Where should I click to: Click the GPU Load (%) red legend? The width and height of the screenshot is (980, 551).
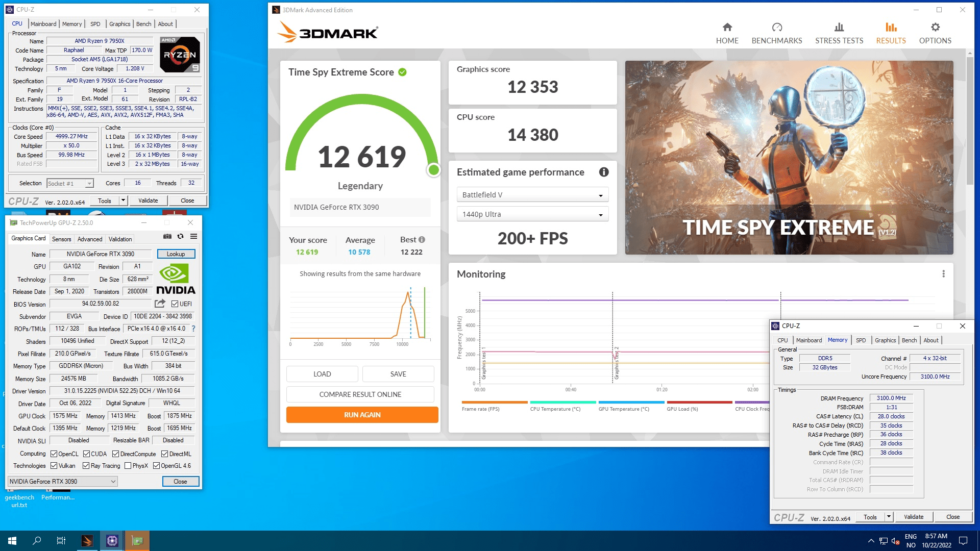point(699,406)
